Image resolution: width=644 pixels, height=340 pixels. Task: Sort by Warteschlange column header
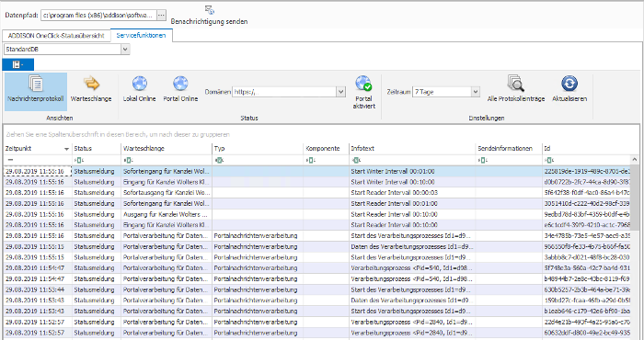point(167,149)
